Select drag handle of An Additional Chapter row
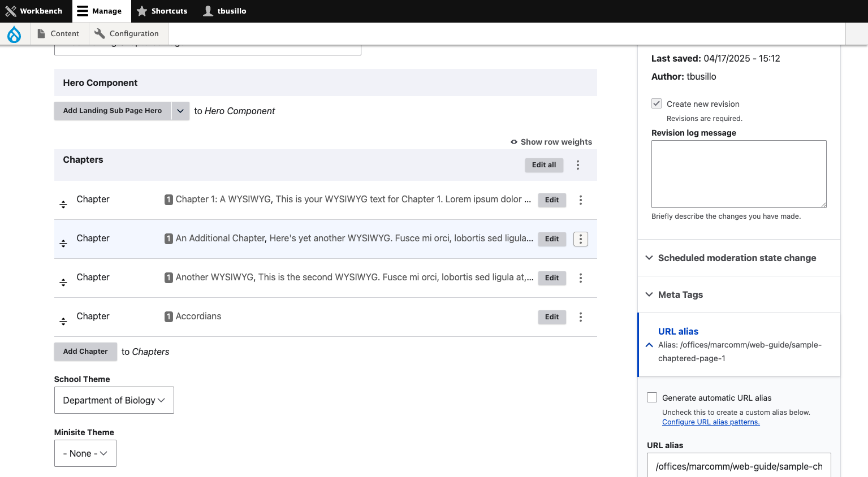Viewport: 868px width, 477px height. (63, 244)
